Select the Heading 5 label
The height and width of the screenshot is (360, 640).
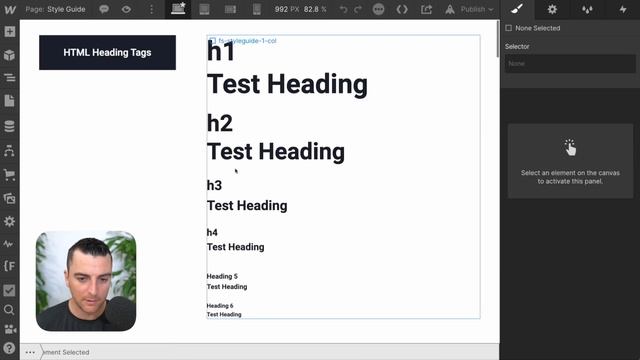click(222, 276)
